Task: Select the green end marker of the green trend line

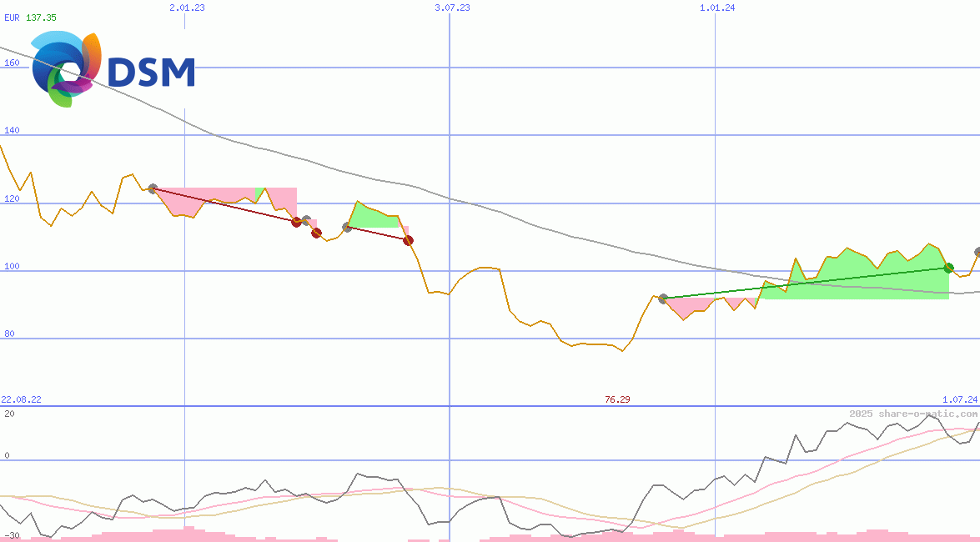Action: pyautogui.click(x=949, y=268)
